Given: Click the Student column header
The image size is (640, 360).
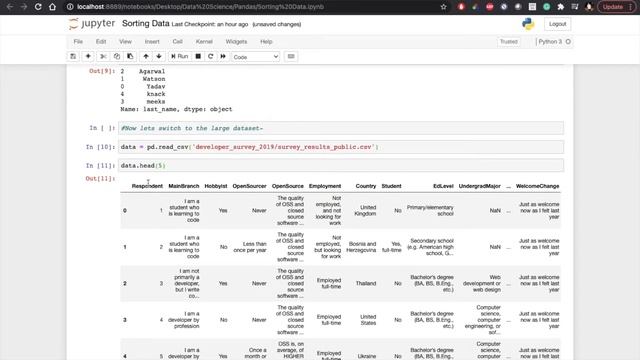Looking at the screenshot, I should coord(391,186).
